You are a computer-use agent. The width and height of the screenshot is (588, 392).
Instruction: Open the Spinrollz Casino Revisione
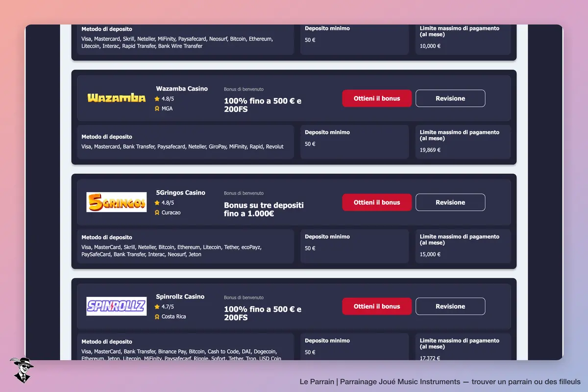coord(450,306)
